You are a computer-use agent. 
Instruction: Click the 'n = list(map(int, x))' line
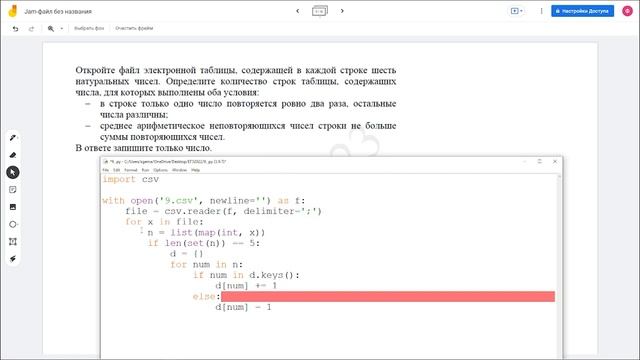coord(206,232)
